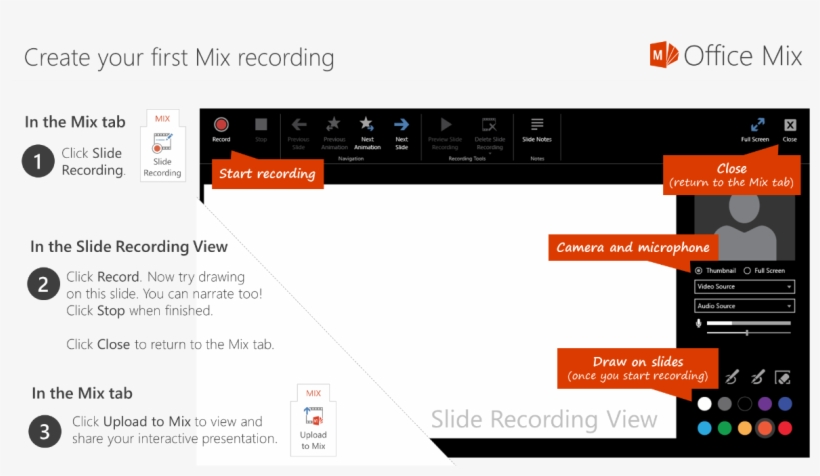Select the second pen drawing tool
The height and width of the screenshot is (476, 820).
click(757, 377)
